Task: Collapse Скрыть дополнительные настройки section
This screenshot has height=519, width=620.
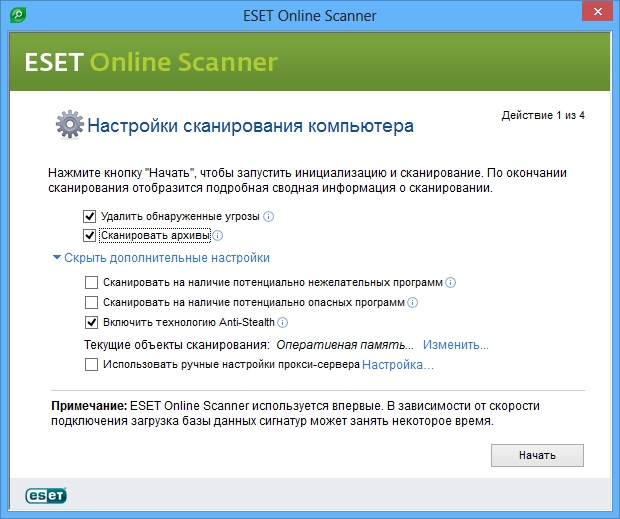Action: tap(161, 258)
